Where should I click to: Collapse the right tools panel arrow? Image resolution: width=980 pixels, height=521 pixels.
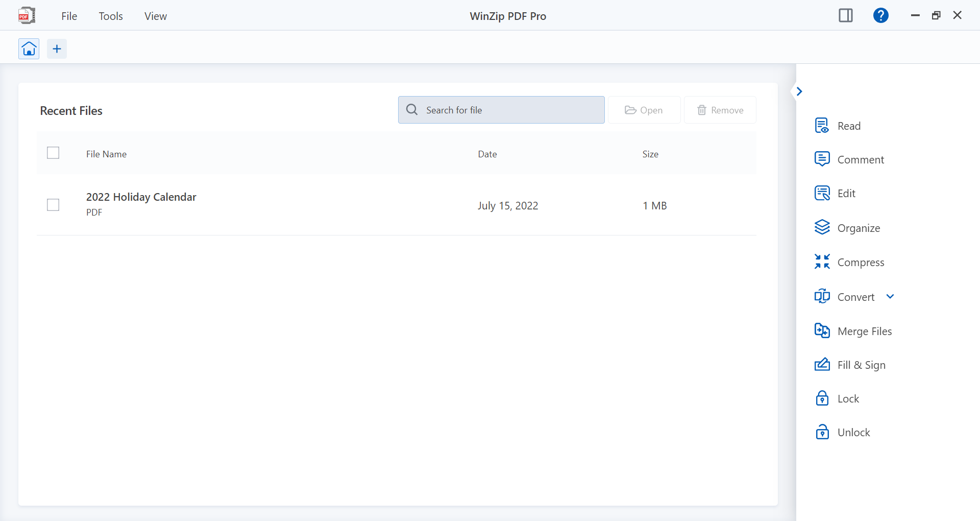(x=799, y=91)
